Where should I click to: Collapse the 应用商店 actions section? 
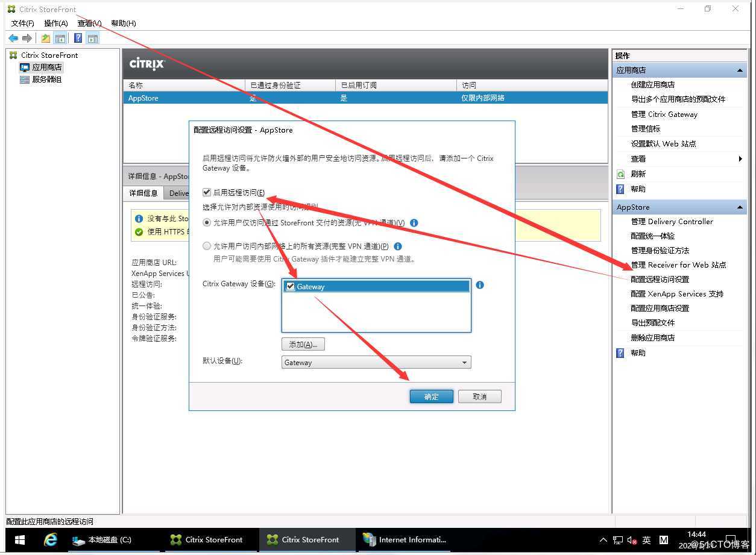point(740,71)
